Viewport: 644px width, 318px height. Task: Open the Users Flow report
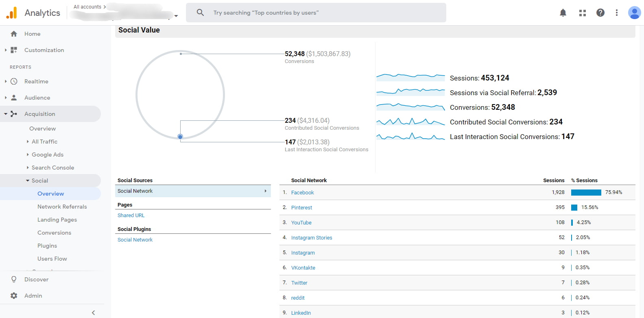(x=52, y=259)
